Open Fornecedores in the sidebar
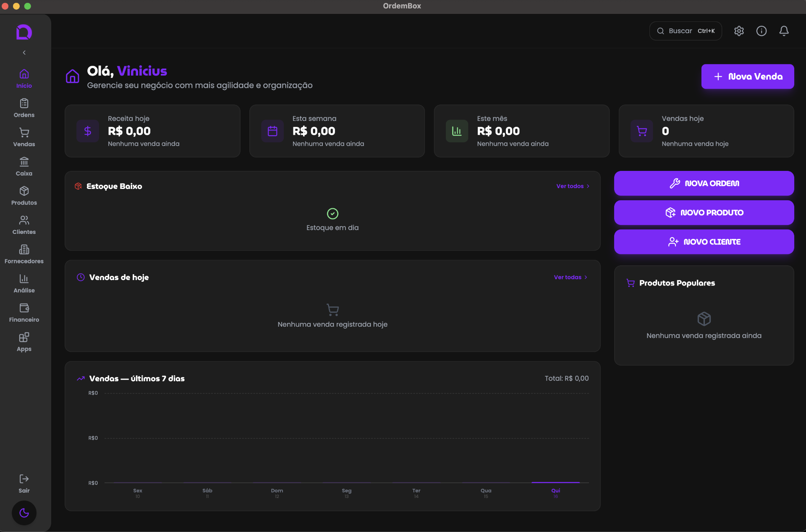806x532 pixels. point(24,255)
